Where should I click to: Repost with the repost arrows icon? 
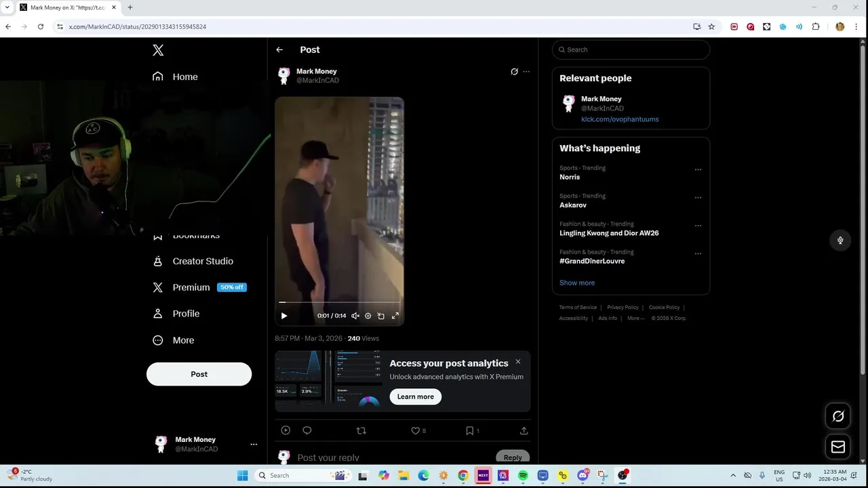pos(361,430)
